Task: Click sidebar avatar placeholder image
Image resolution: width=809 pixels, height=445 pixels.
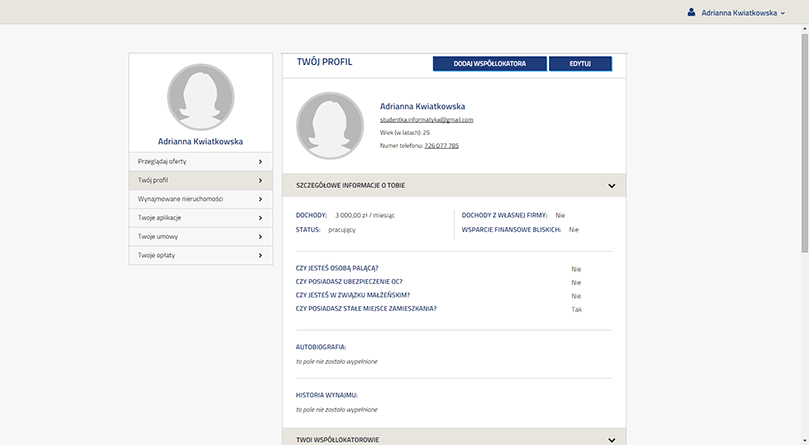Action: (x=201, y=97)
